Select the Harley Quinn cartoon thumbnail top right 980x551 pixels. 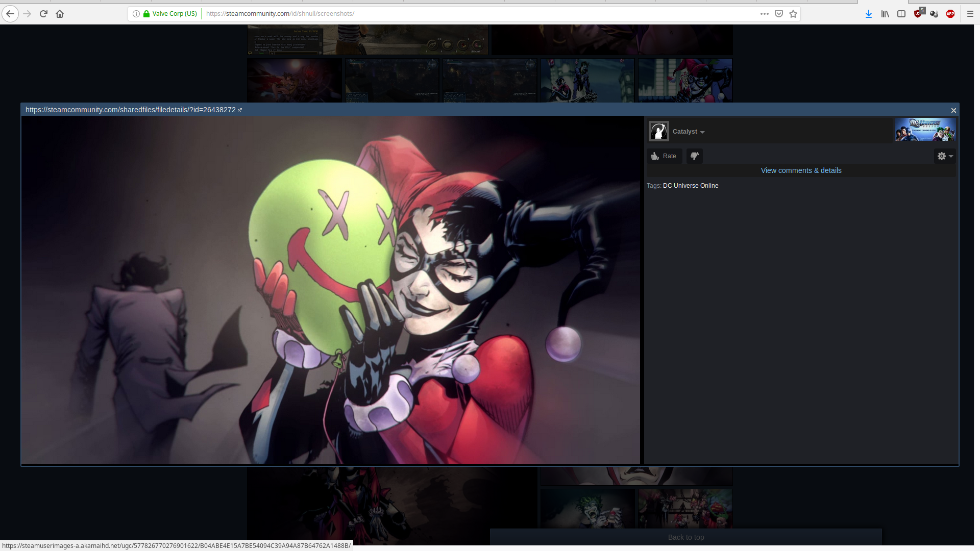(685, 80)
